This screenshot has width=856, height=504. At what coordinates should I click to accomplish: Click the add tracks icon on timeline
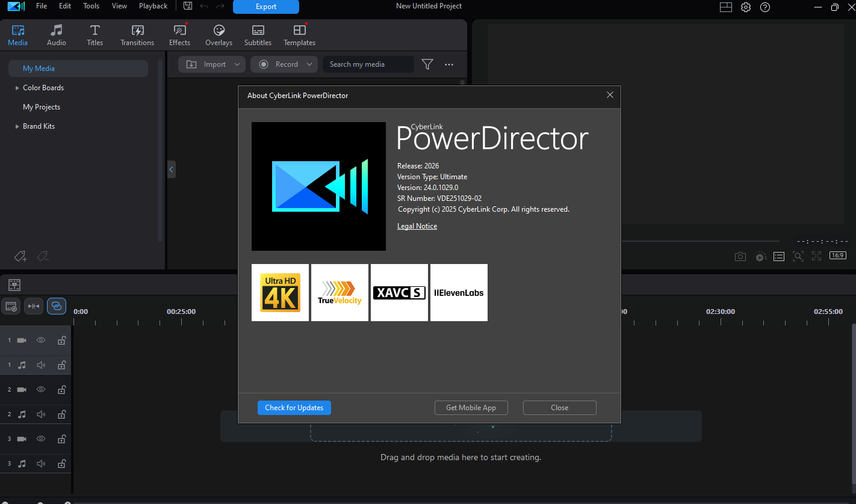coord(11,306)
